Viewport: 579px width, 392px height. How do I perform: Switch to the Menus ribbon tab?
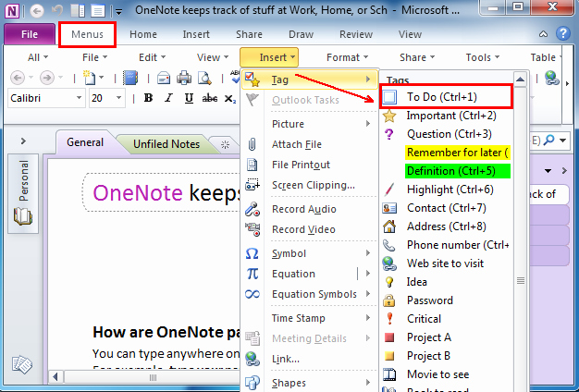pos(87,34)
